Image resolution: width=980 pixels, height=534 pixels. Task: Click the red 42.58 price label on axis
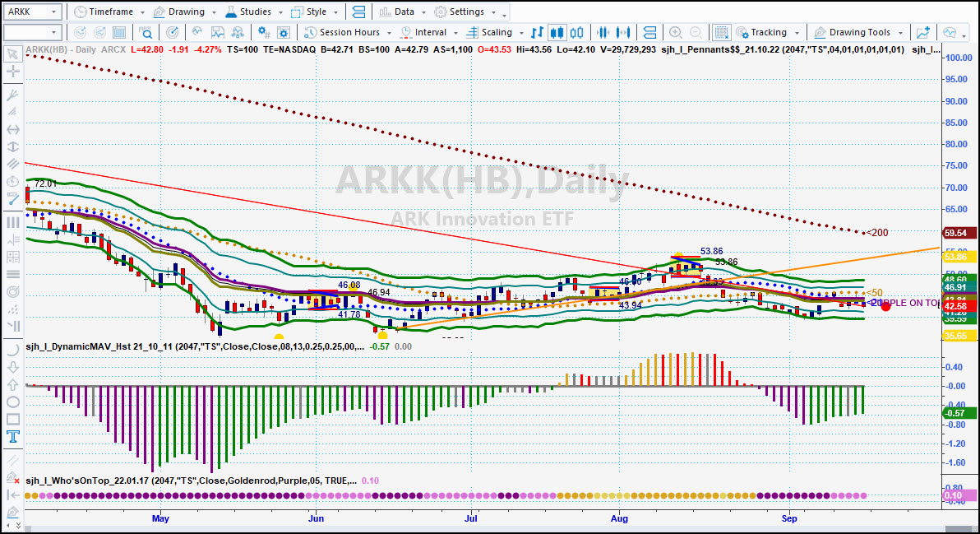[x=958, y=306]
